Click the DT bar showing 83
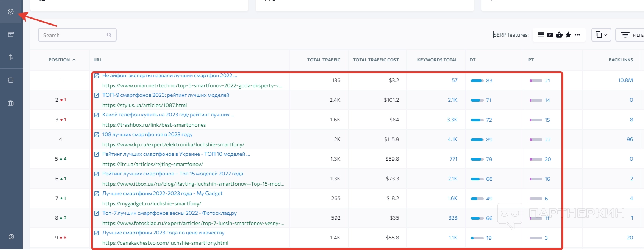This screenshot has height=250, width=644. coord(477,81)
